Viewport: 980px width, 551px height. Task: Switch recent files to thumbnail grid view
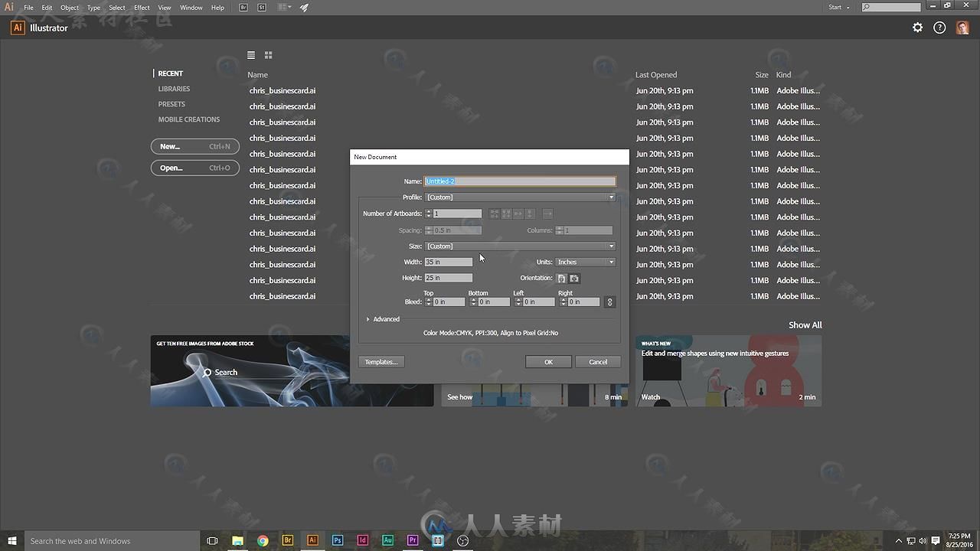pyautogui.click(x=268, y=55)
